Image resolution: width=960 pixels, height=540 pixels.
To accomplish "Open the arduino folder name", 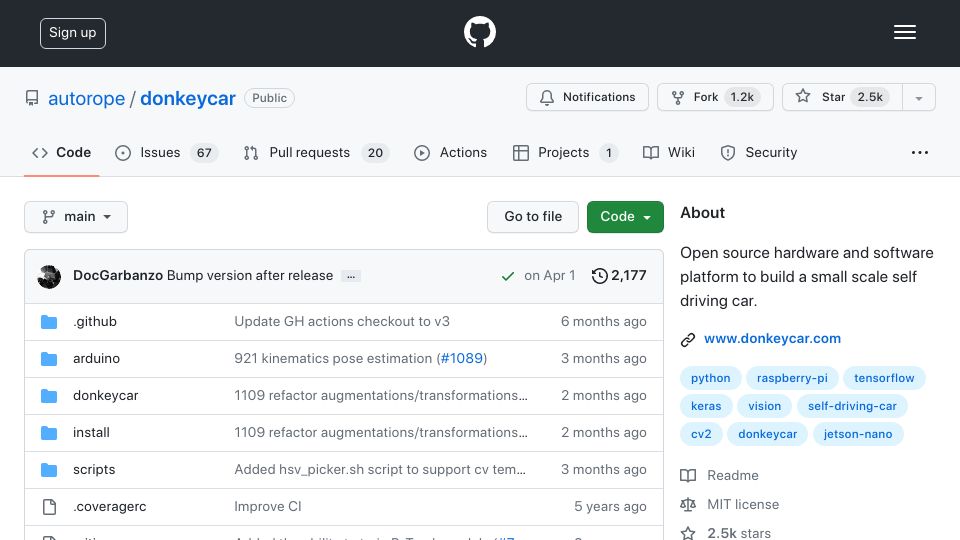I will (x=96, y=359).
